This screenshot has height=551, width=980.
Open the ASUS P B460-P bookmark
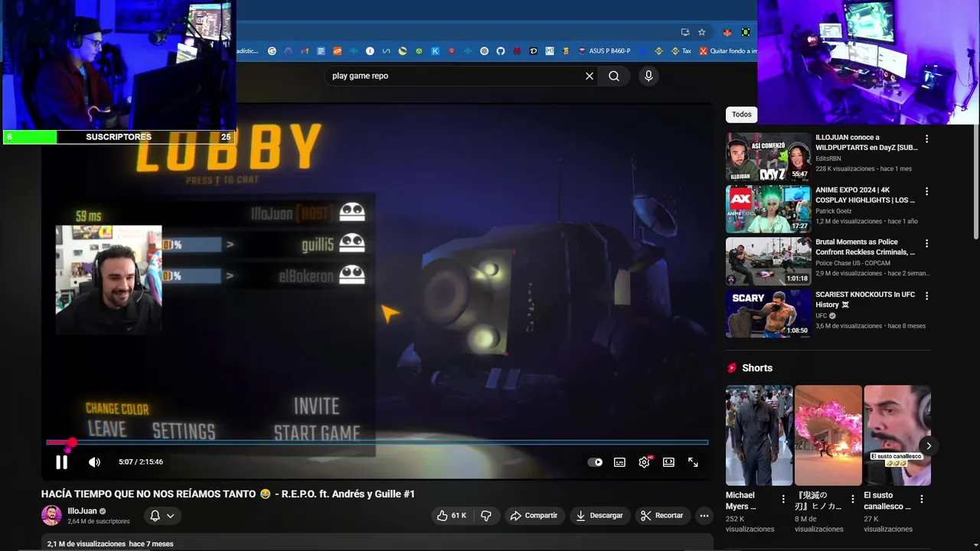coord(605,51)
